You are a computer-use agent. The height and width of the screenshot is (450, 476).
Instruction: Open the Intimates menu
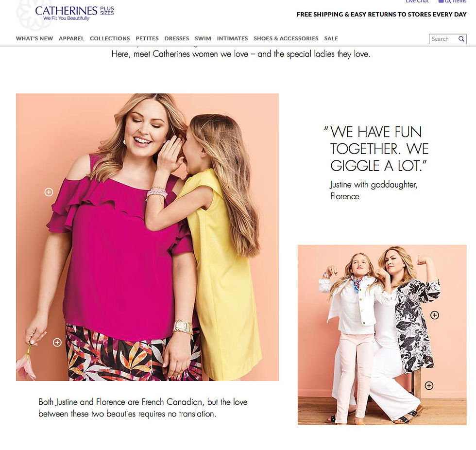[x=232, y=38]
